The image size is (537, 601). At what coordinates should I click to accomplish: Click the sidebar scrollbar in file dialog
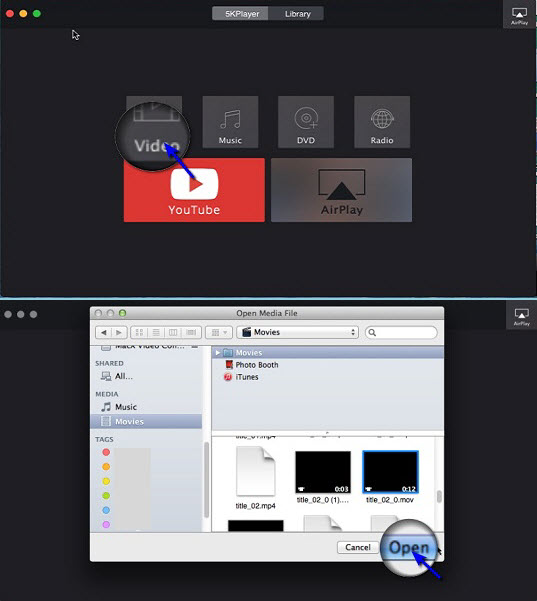tap(207, 479)
